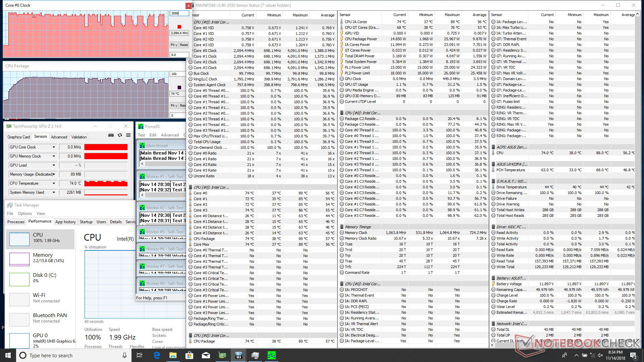Viewport: 644px width, 362px height.
Task: Switch to the Graphics Card tab
Action: click(19, 137)
